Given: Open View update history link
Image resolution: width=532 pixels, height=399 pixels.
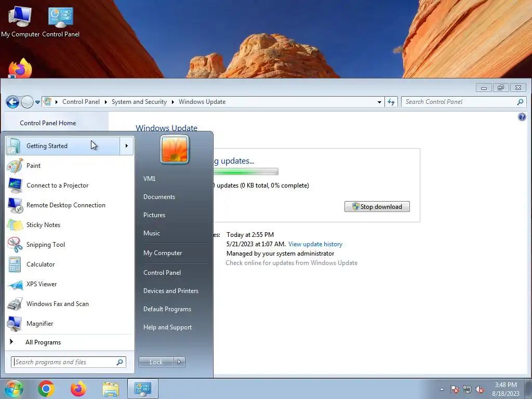Looking at the screenshot, I should [x=315, y=244].
